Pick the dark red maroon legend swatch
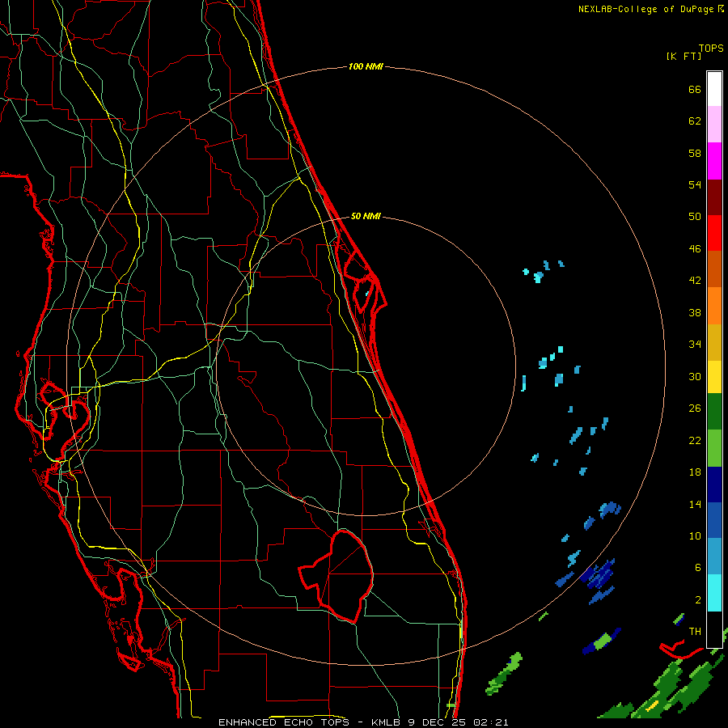The width and height of the screenshot is (728, 728). tap(714, 197)
